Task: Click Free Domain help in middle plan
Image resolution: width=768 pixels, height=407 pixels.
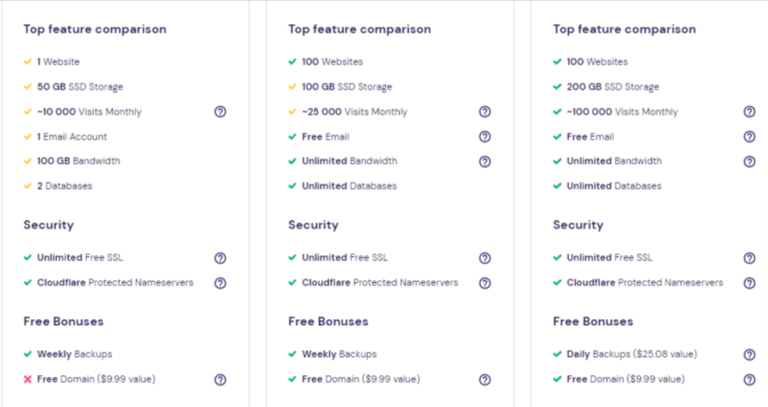Action: click(x=485, y=380)
